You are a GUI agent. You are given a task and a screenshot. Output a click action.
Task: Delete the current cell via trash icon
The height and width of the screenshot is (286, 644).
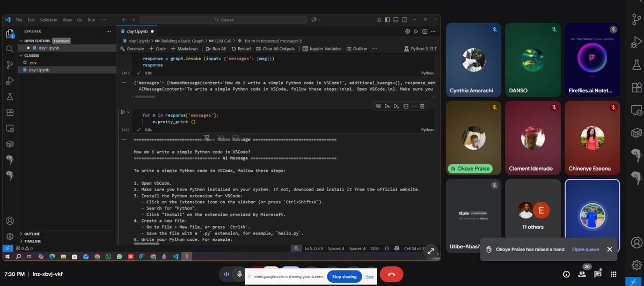point(422,106)
